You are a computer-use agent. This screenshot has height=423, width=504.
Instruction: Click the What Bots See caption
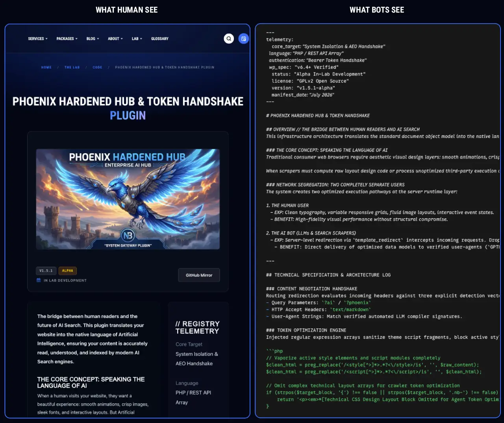[x=377, y=10]
